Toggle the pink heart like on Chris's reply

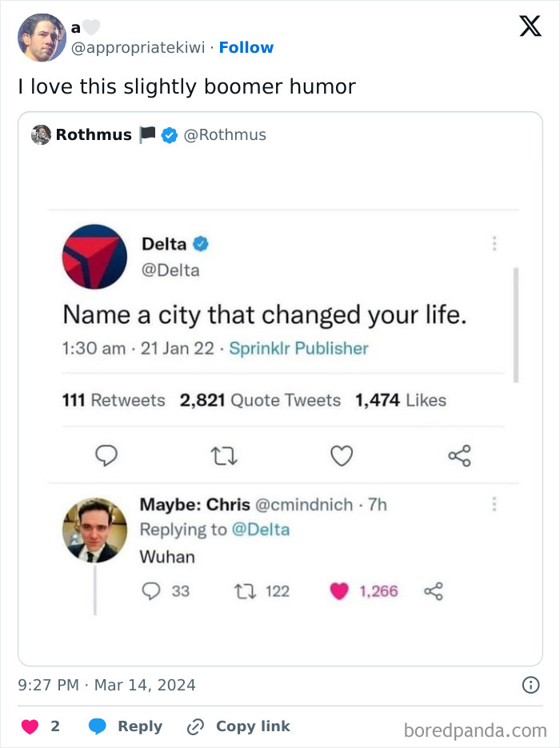pyautogui.click(x=340, y=592)
